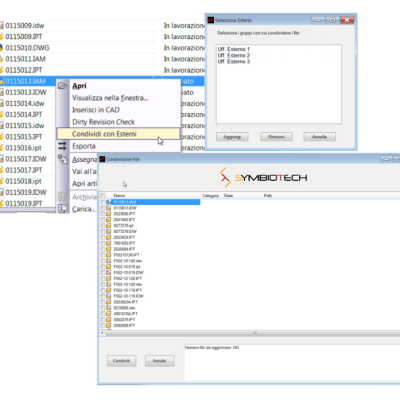Click the icon beside the Assegna entry
Image resolution: width=400 pixels, height=400 pixels.
click(62, 159)
